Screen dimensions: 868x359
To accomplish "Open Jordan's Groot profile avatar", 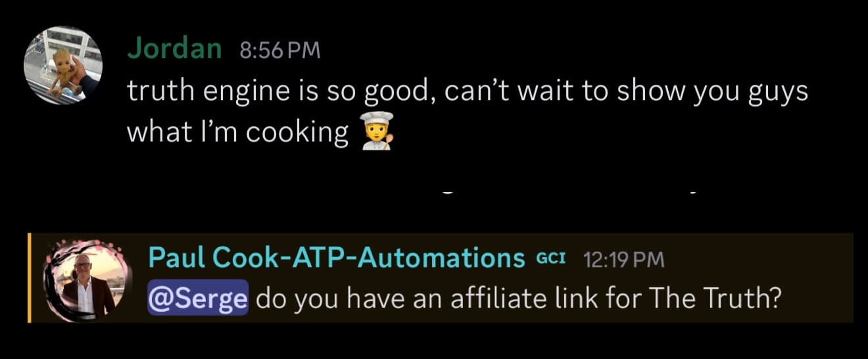I will 63,65.
